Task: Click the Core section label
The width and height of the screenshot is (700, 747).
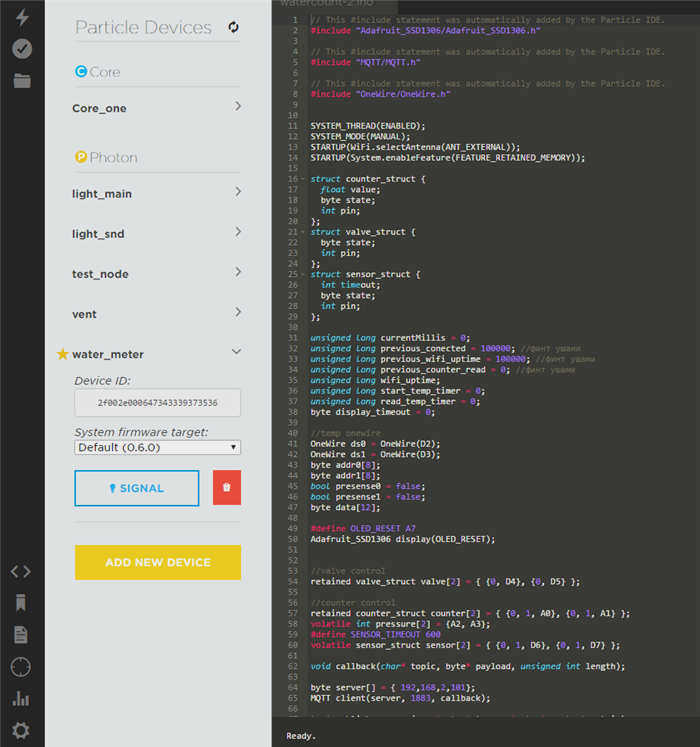Action: tap(105, 72)
